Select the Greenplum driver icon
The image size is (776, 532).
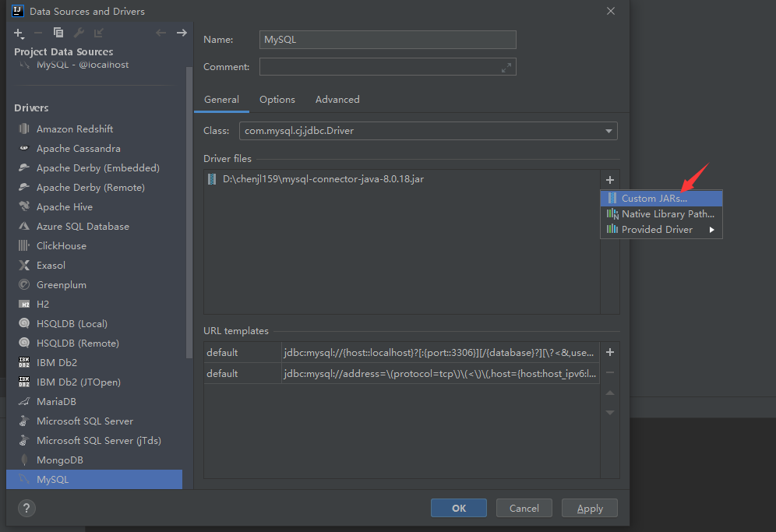click(23, 284)
